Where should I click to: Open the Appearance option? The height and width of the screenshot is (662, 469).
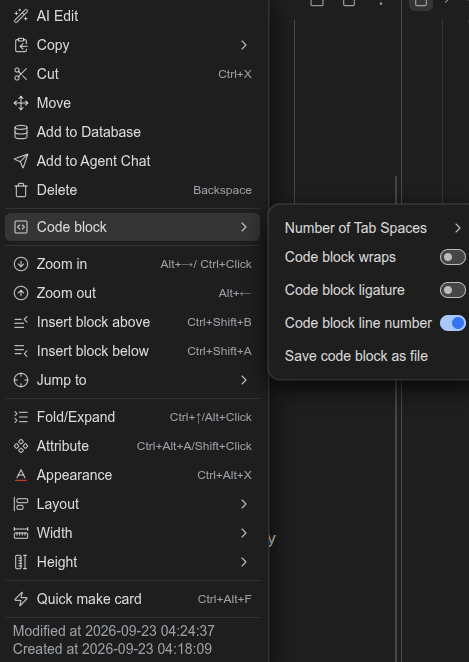[x=132, y=475]
